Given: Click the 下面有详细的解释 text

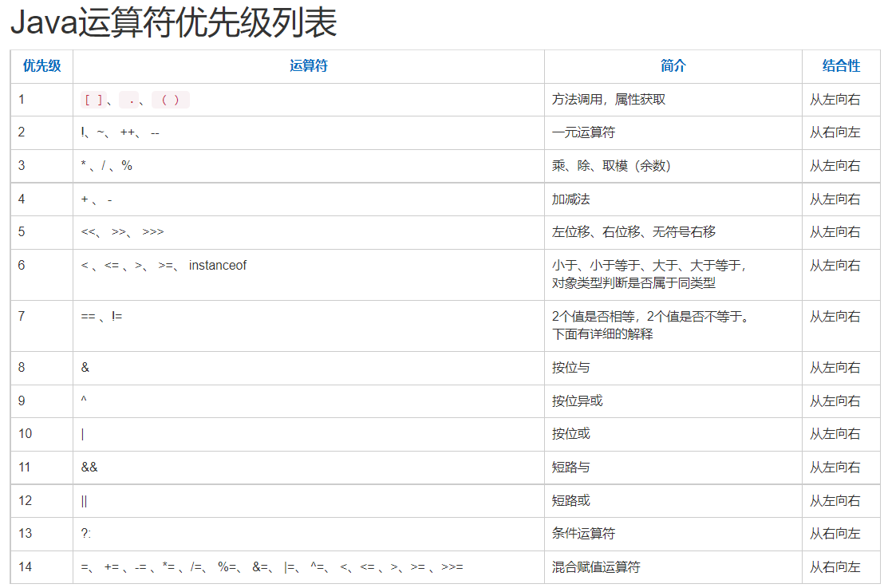Looking at the screenshot, I should point(602,334).
